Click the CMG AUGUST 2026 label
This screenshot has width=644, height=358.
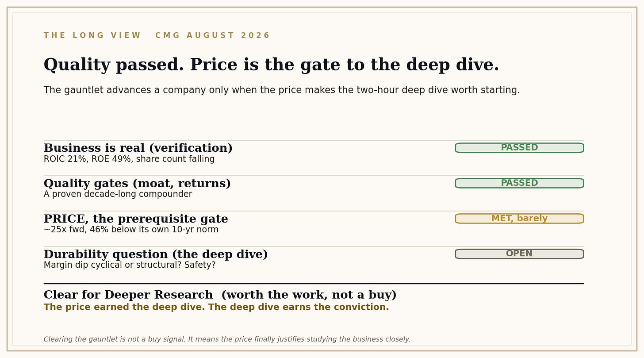(212, 35)
